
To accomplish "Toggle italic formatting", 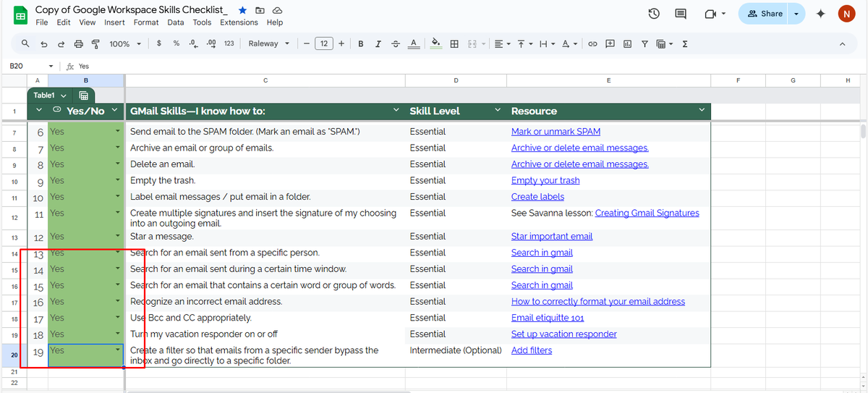I will pyautogui.click(x=378, y=43).
